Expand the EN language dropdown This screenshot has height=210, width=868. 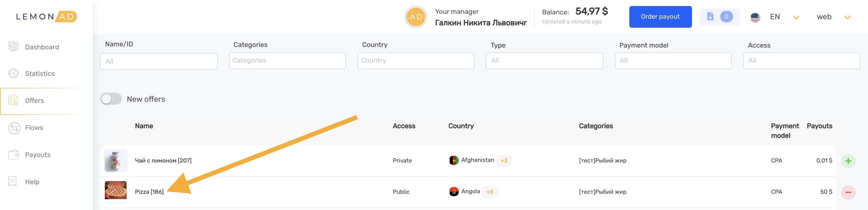pyautogui.click(x=796, y=17)
